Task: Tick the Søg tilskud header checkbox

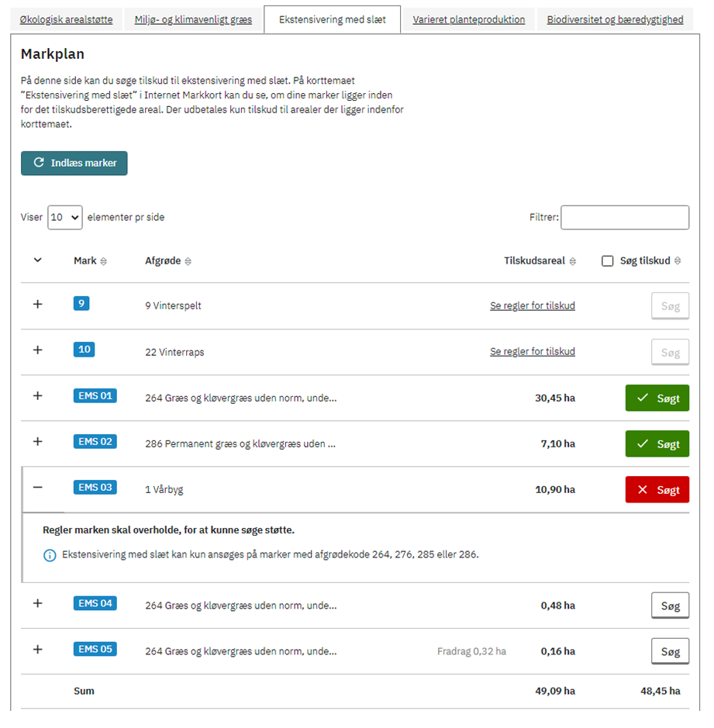Action: click(x=608, y=261)
